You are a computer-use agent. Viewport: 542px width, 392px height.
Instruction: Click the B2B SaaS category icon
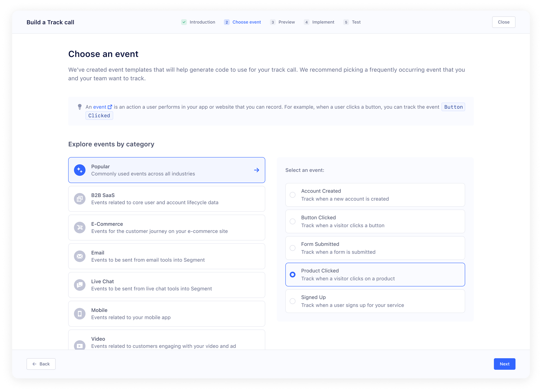click(x=80, y=199)
